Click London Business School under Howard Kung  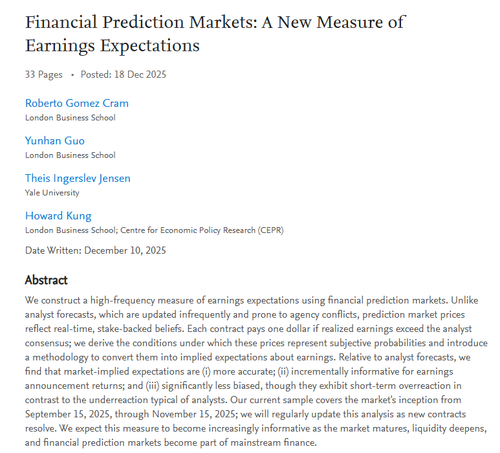pyautogui.click(x=70, y=230)
